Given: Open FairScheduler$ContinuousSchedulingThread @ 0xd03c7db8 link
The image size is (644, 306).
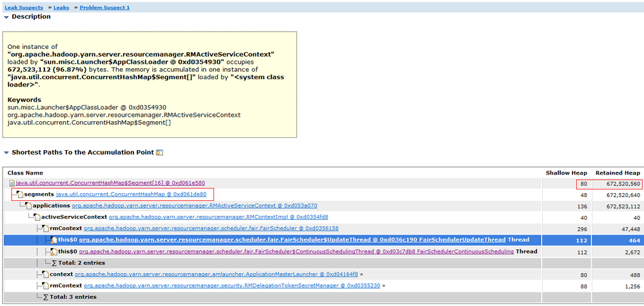Looking at the screenshot, I should (296, 251).
